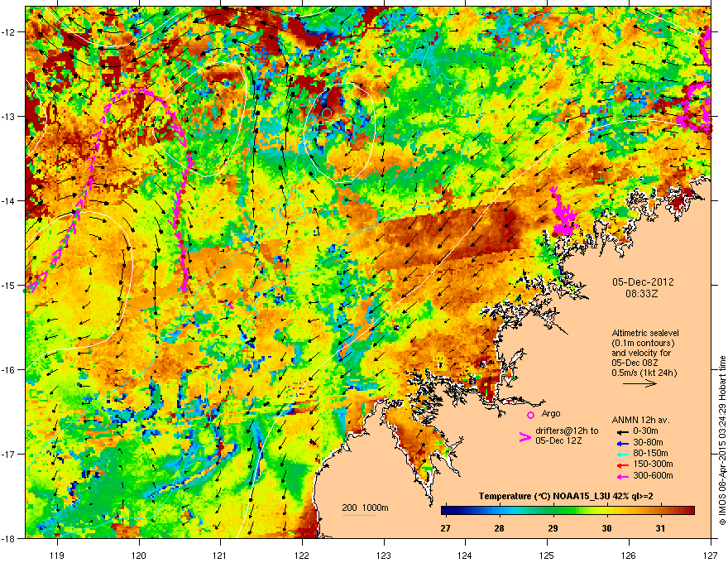Click the longitude axis label 122

[302, 555]
